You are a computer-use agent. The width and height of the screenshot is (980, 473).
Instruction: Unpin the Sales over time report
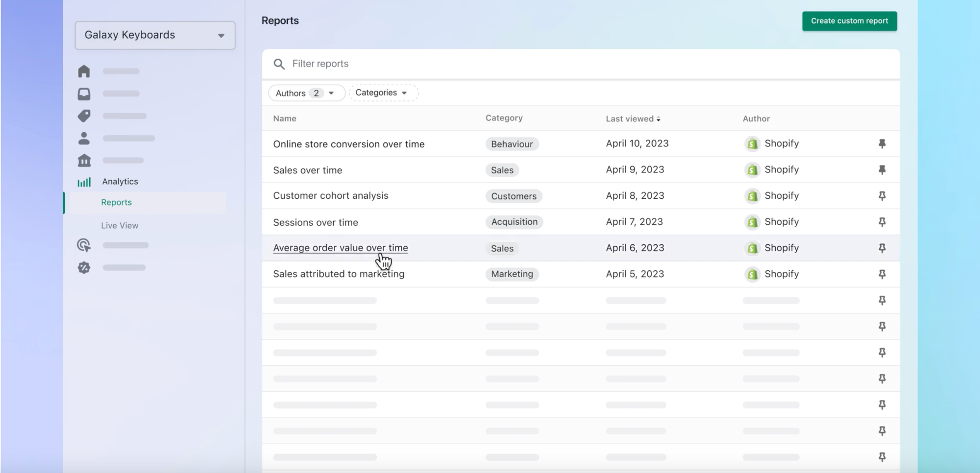pos(882,169)
